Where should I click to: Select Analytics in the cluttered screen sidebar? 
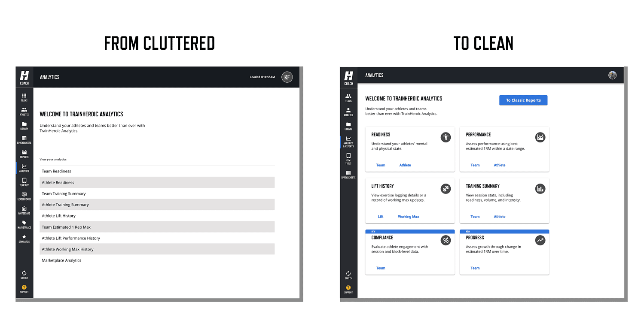coord(24,168)
